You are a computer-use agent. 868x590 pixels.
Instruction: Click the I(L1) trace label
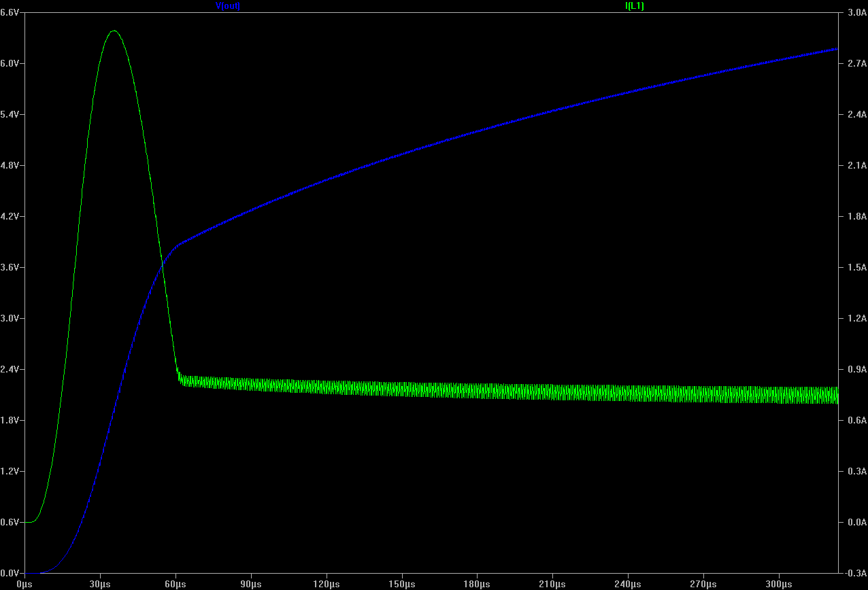pos(634,5)
